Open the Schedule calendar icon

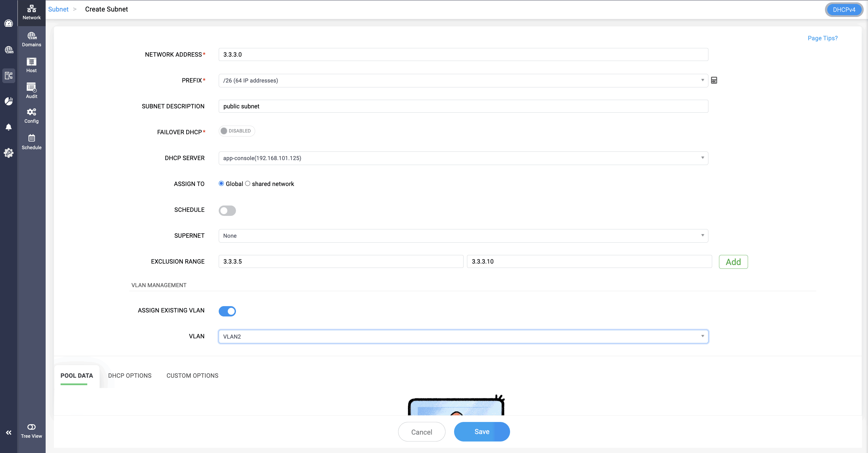(31, 142)
